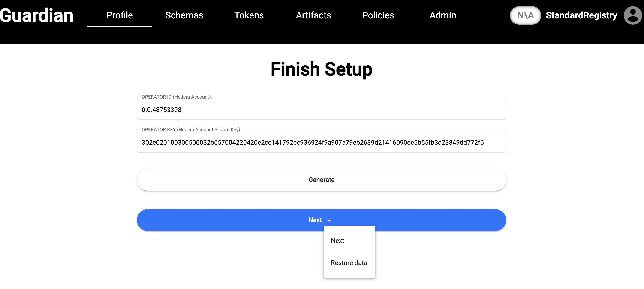Viewport: 644px width, 289px height.
Task: Click the N\A balance badge
Action: coord(525,15)
